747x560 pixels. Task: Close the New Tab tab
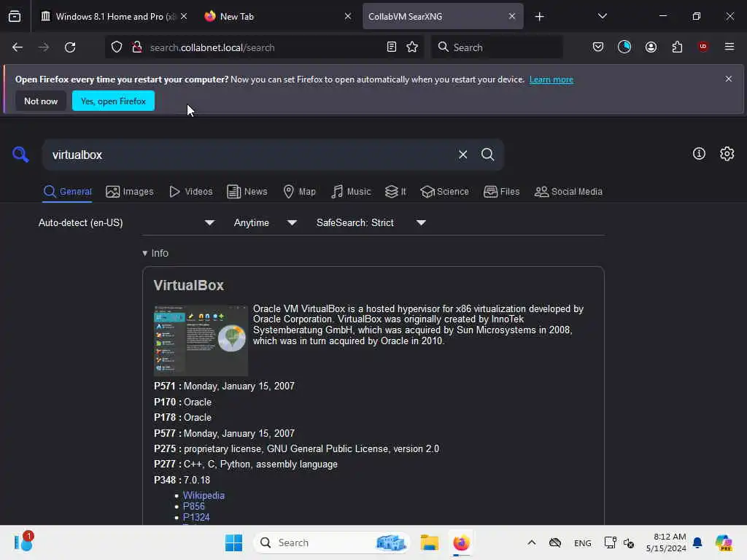[348, 16]
